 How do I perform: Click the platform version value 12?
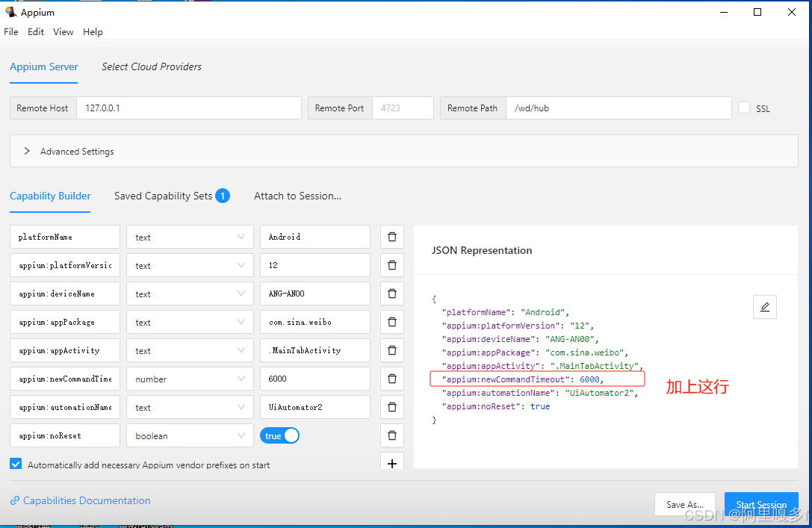(x=315, y=265)
